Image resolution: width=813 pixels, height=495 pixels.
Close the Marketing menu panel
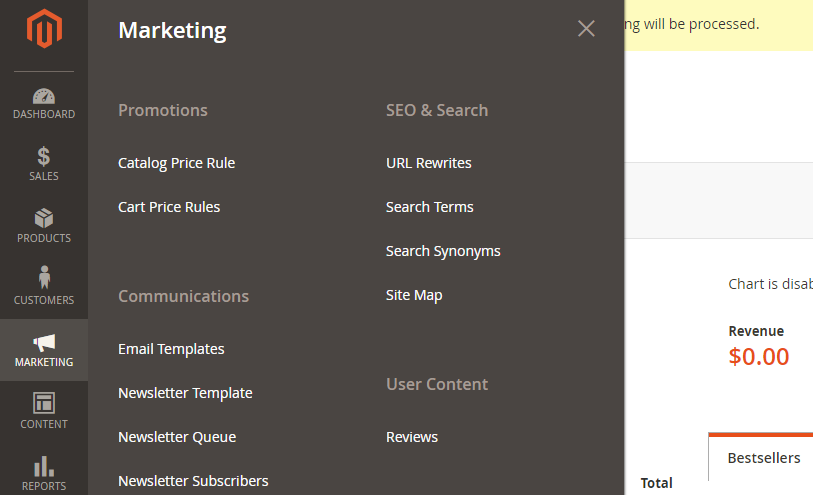click(x=586, y=29)
